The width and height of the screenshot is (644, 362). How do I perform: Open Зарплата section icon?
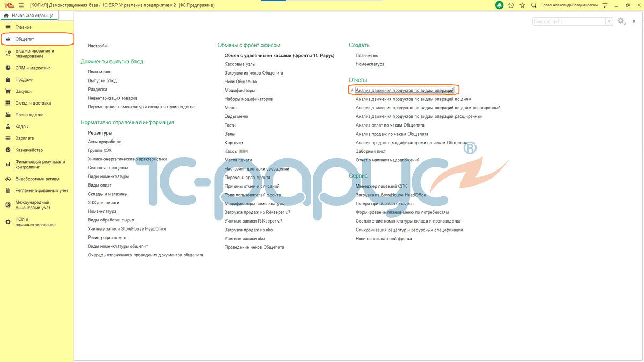tap(8, 138)
